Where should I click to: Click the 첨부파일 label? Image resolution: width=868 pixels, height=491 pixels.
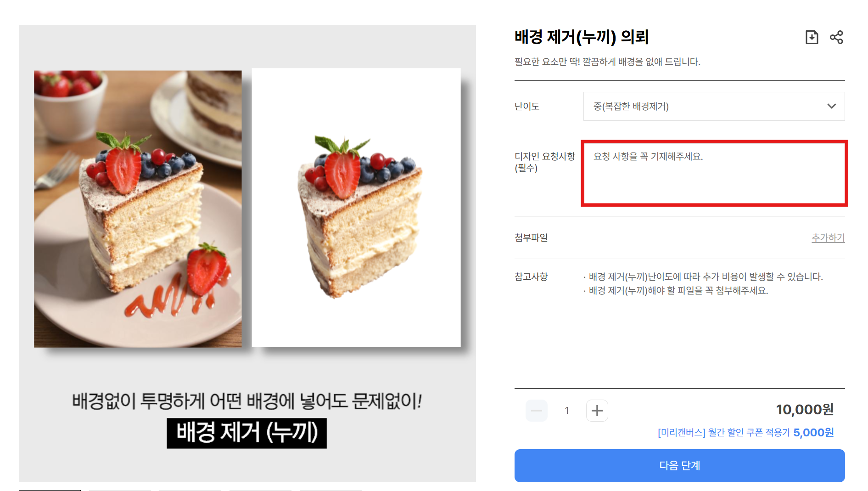pos(531,237)
